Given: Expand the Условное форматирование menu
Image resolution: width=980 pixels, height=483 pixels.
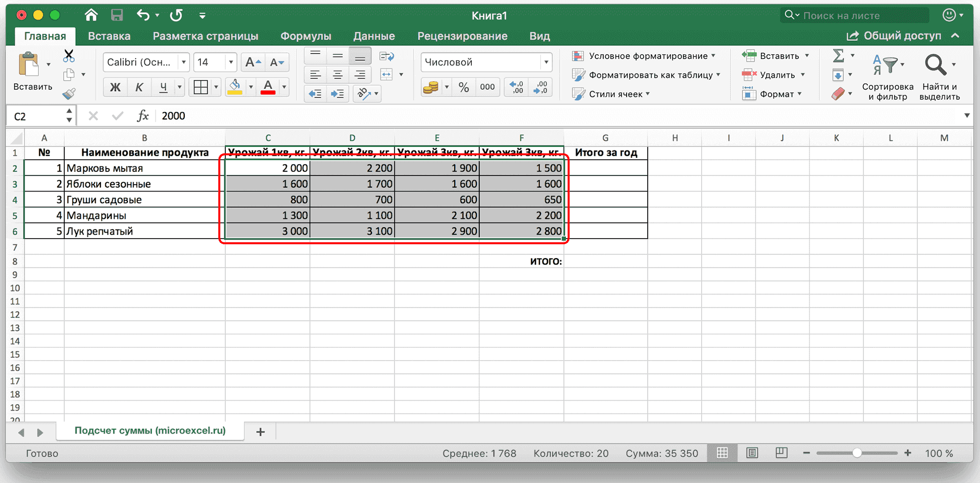Looking at the screenshot, I should pos(647,56).
